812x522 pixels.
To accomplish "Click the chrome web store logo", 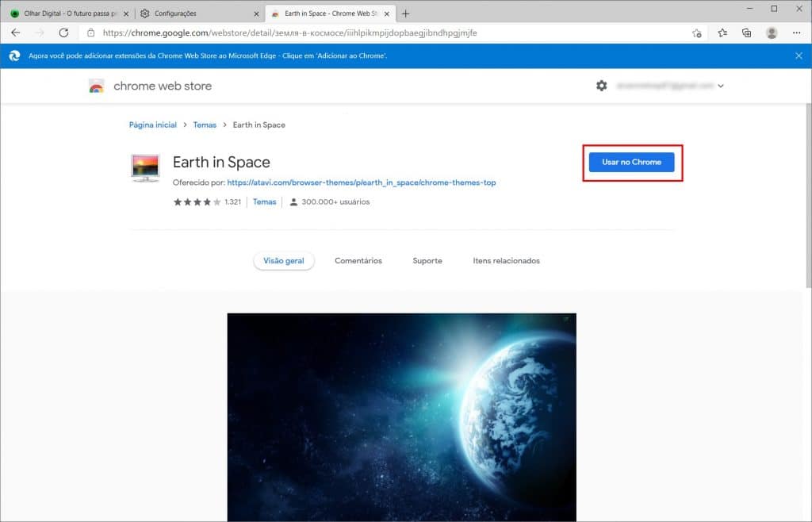I will coord(96,86).
